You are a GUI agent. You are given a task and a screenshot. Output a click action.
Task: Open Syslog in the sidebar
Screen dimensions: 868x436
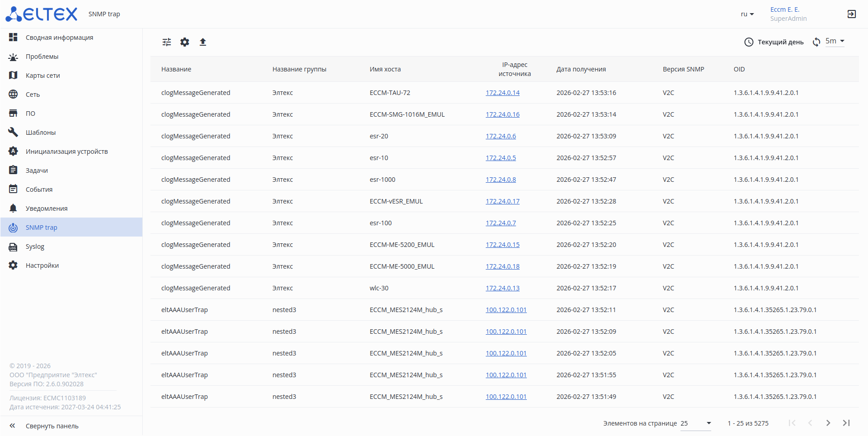35,246
